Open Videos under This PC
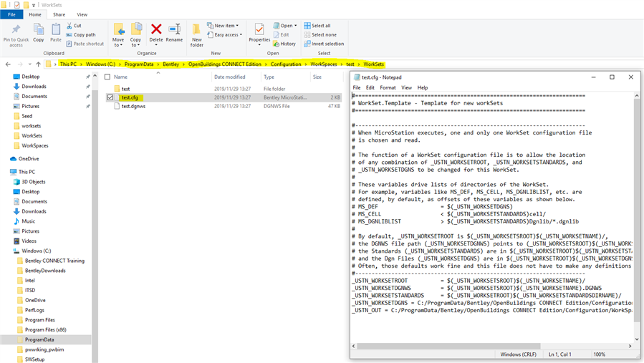Screen dimensions: 644x363 [29, 241]
